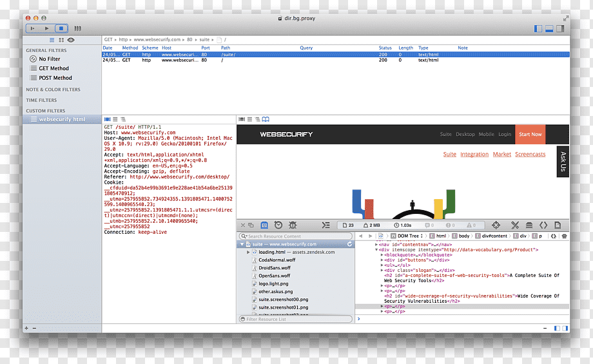
Task: Click the Desktop nav item on webpage
Action: (465, 134)
